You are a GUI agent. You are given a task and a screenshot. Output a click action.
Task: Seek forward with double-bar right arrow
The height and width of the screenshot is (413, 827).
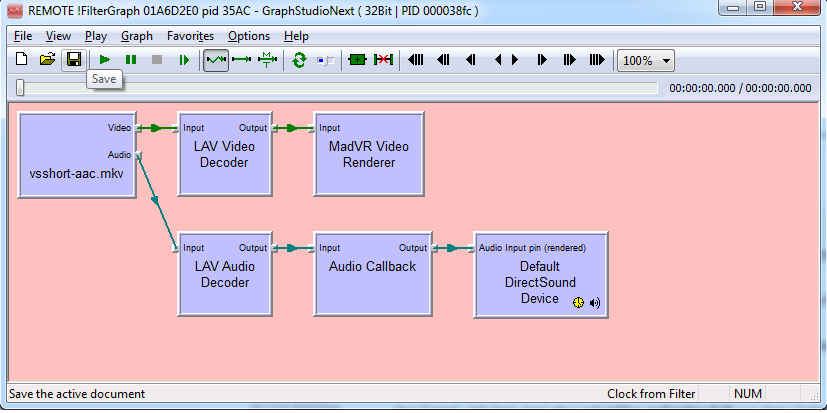pos(570,60)
